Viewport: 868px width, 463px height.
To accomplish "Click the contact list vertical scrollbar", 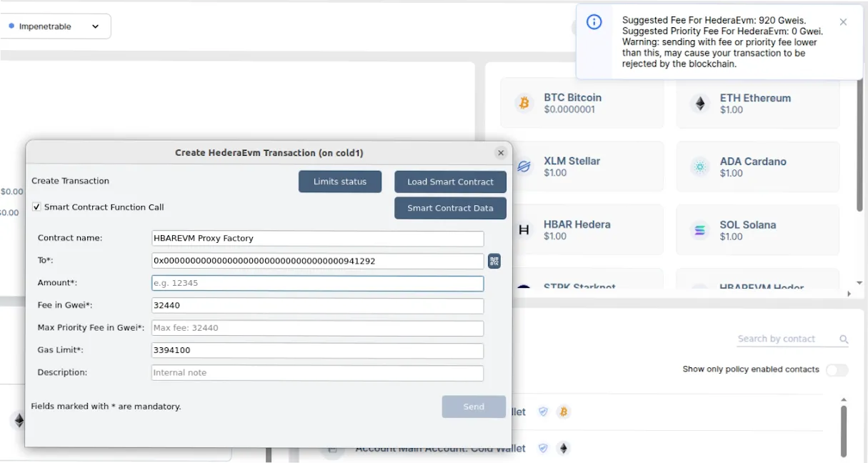I will (844, 431).
